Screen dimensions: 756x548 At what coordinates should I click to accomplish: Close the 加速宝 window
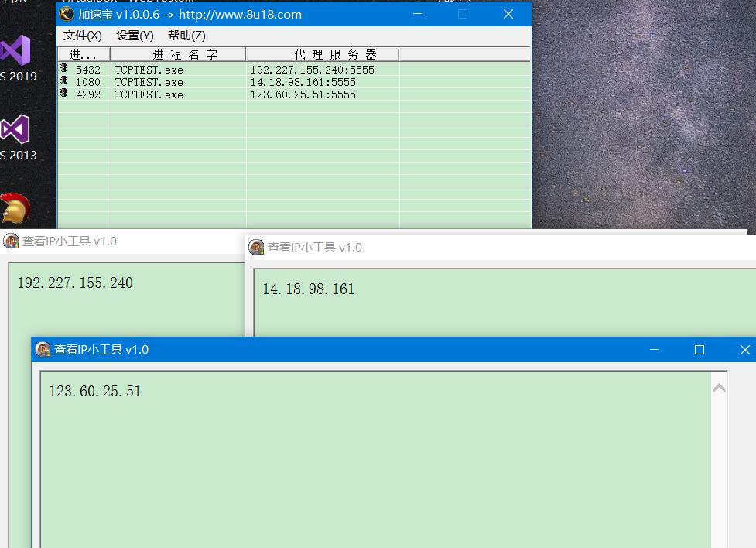pos(508,15)
